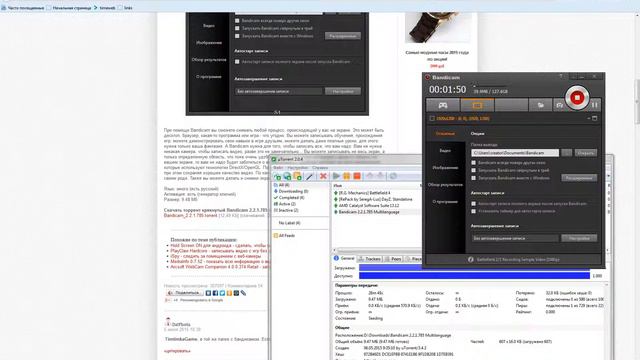Click Открыть button in Bandicam

coord(586,153)
